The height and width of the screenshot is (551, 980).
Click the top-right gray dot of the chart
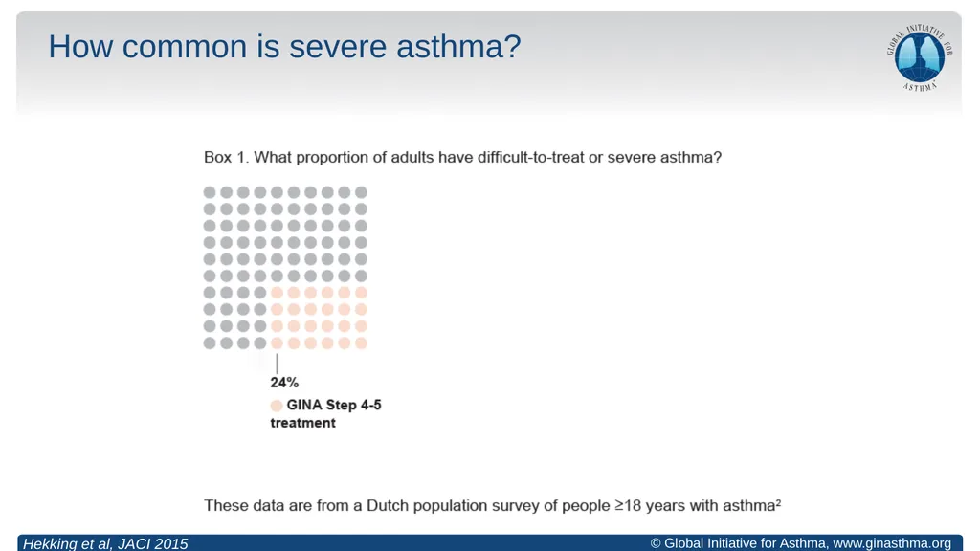(x=361, y=192)
